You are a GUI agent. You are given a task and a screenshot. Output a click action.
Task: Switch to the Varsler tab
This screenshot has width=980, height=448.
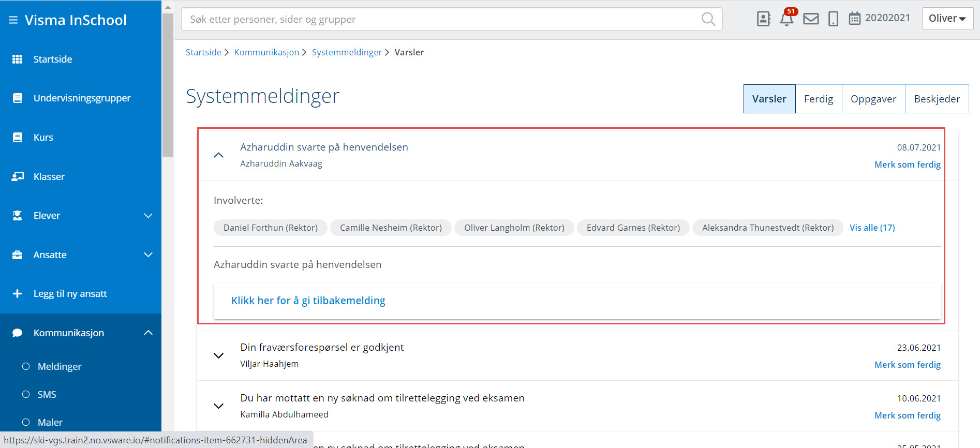(x=769, y=99)
